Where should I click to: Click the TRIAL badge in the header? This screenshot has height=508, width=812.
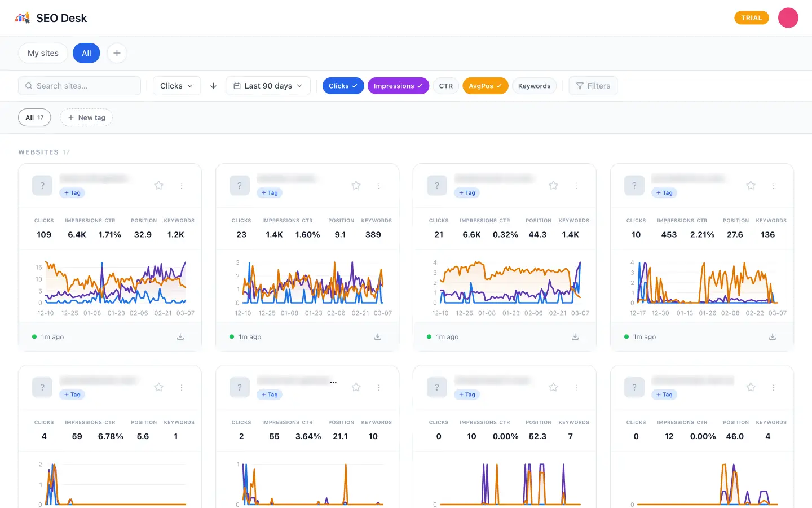pyautogui.click(x=751, y=17)
